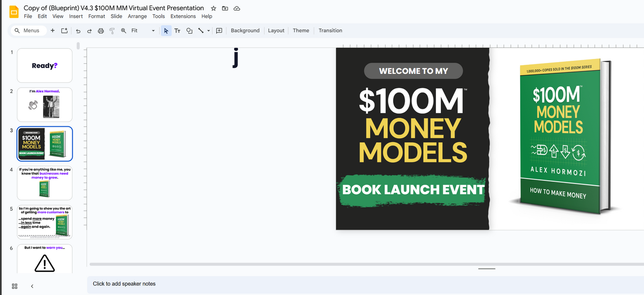Open the Shape tool
The image size is (644, 295).
click(x=189, y=30)
